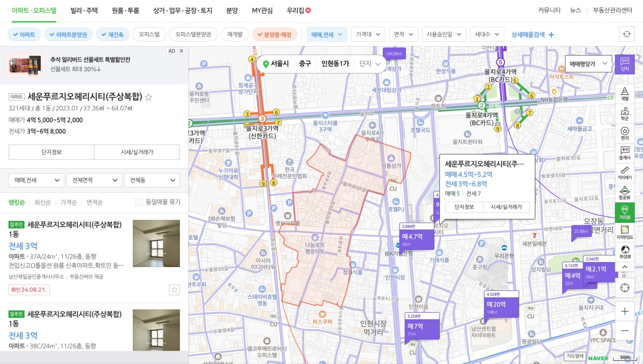Show 학군 school district layer
Image resolution: width=643 pixels, height=364 pixels.
[625, 113]
